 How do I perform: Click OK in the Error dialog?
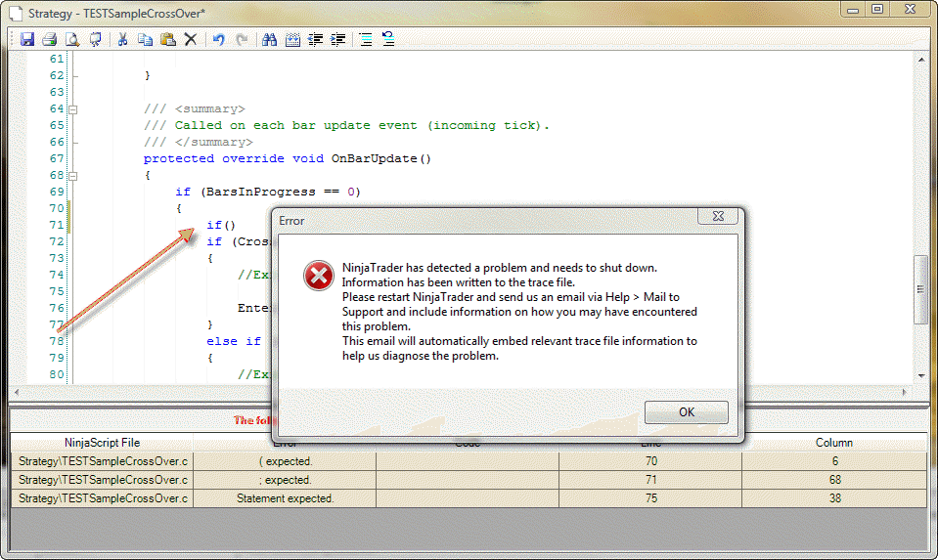point(687,412)
